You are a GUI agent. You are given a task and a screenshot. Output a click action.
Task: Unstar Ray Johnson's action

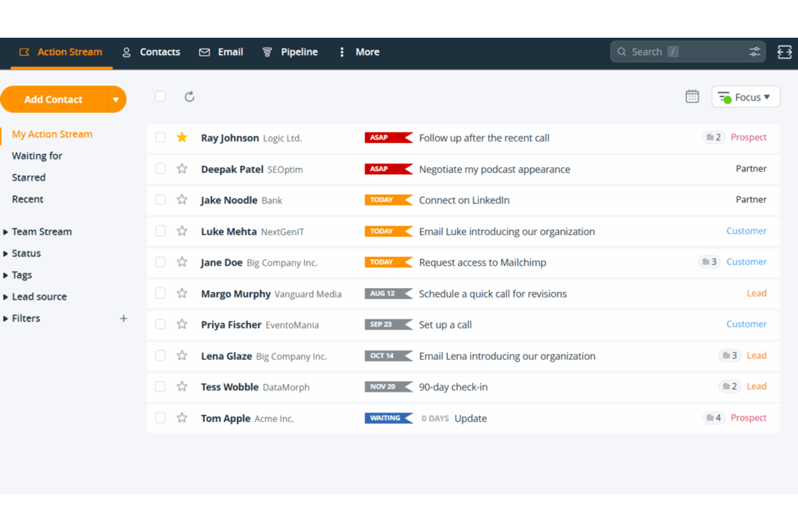pos(182,137)
